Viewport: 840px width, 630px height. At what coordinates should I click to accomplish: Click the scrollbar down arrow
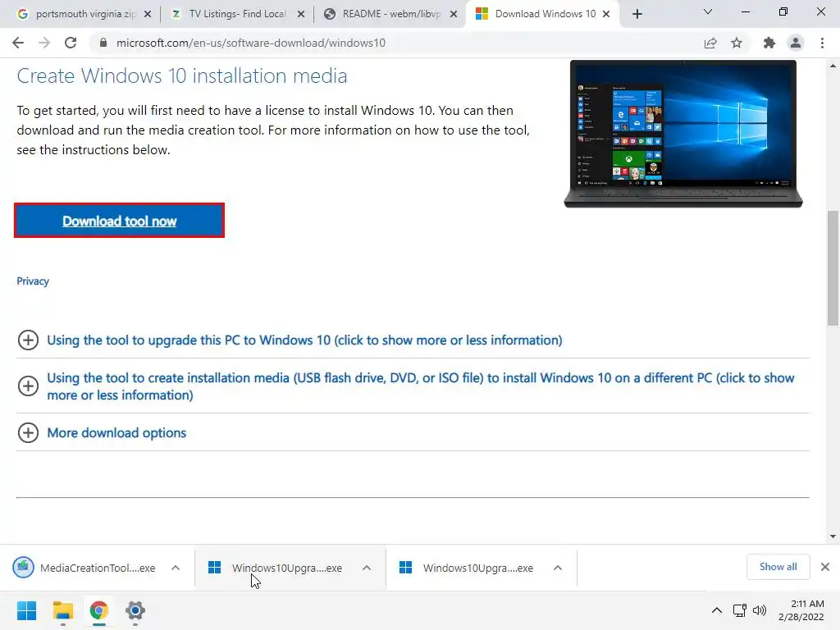(833, 536)
